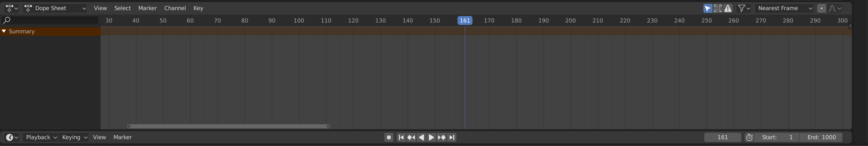
Task: Collapse the Summary channel
Action: click(x=4, y=31)
